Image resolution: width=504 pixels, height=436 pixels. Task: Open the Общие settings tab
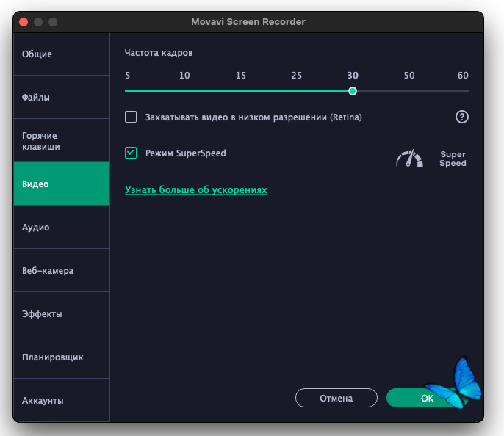click(x=62, y=54)
